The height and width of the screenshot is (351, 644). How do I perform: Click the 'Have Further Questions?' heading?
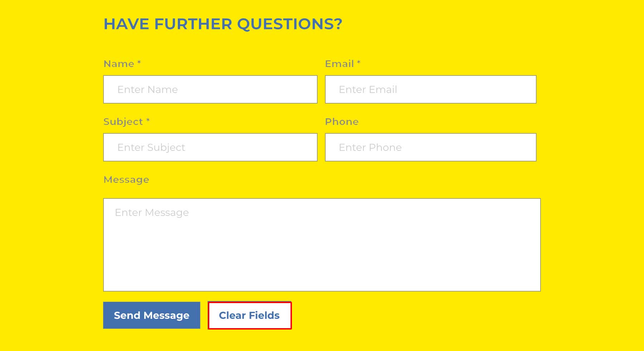(223, 24)
